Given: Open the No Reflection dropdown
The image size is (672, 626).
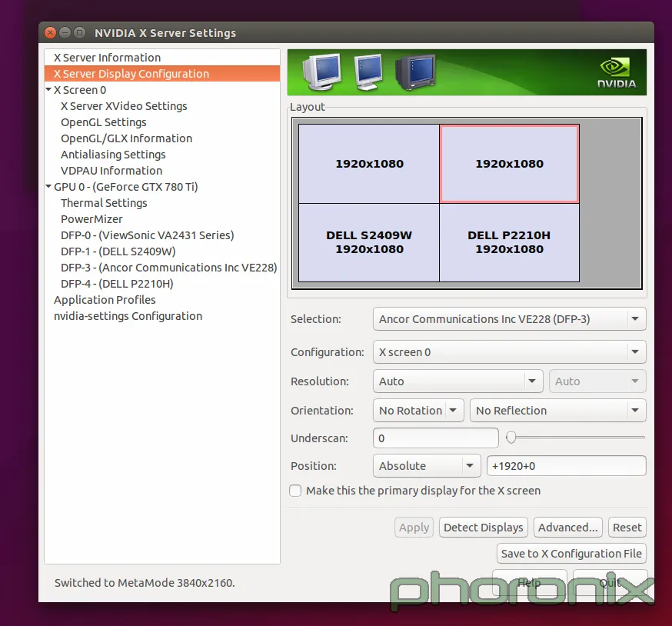Looking at the screenshot, I should pyautogui.click(x=558, y=411).
